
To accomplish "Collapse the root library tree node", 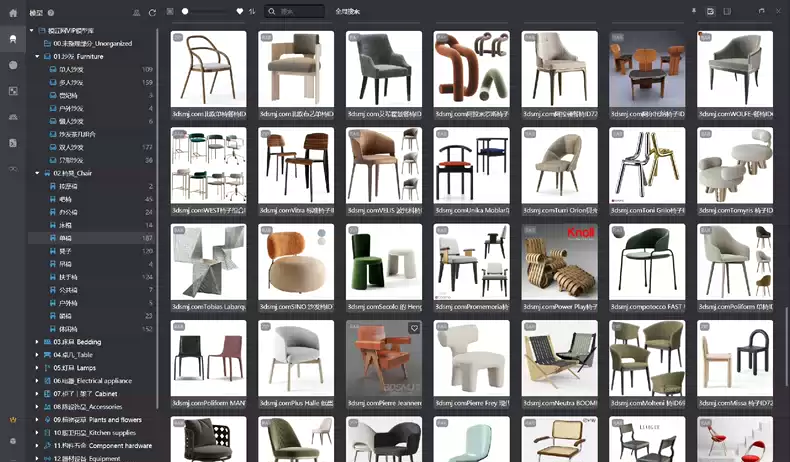I will [32, 31].
